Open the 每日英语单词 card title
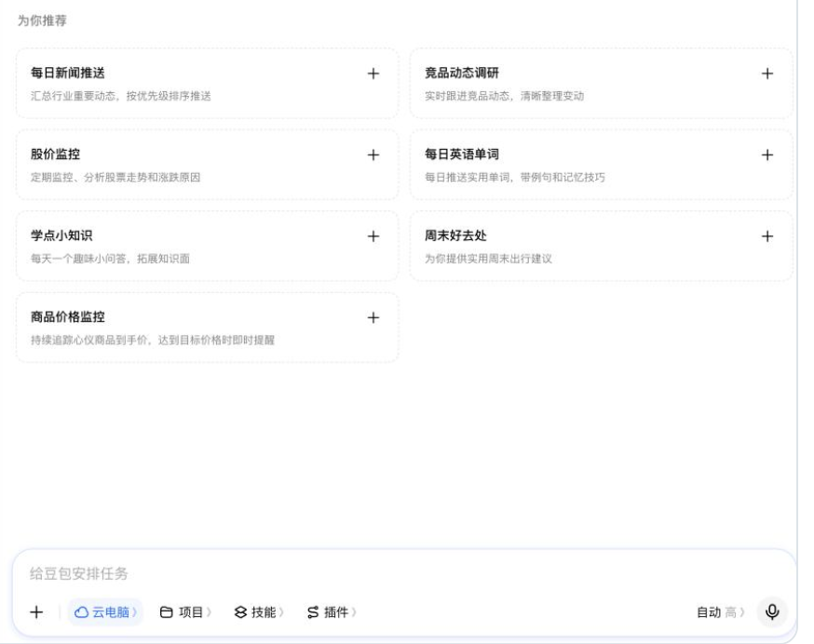Screen dimensions: 814x644 tap(462, 154)
